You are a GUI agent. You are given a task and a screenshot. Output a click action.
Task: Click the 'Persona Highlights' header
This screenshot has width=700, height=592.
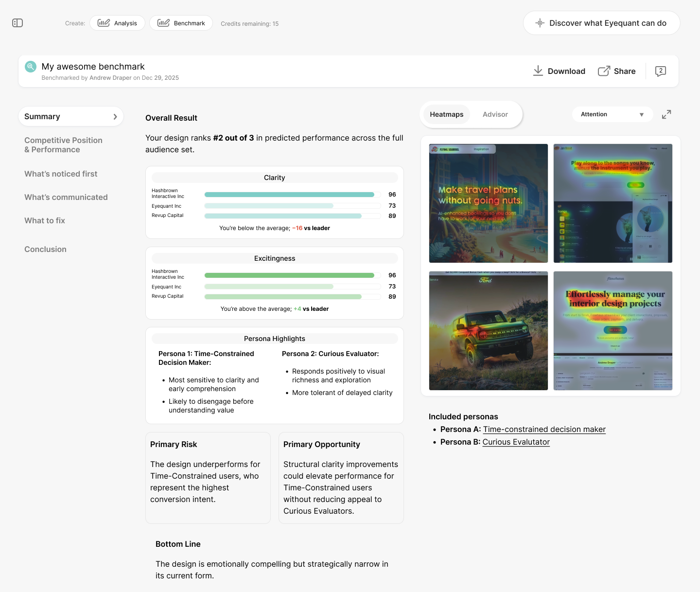[x=275, y=339]
